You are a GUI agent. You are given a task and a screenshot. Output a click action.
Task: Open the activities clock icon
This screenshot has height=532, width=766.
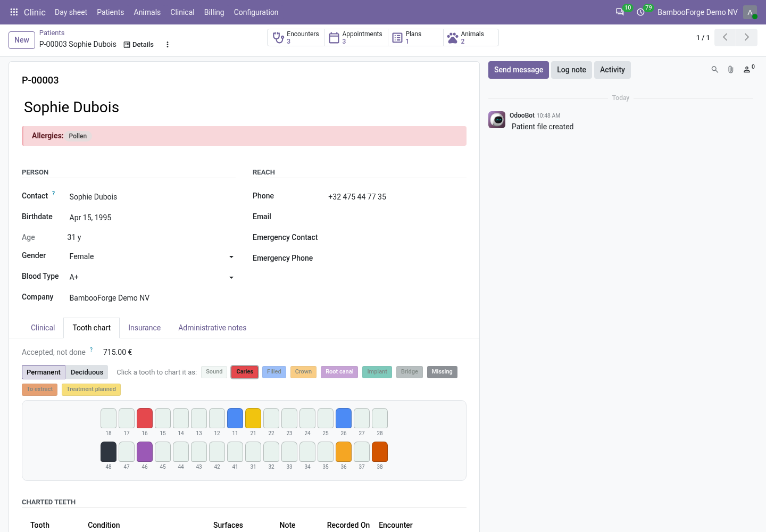click(x=640, y=12)
